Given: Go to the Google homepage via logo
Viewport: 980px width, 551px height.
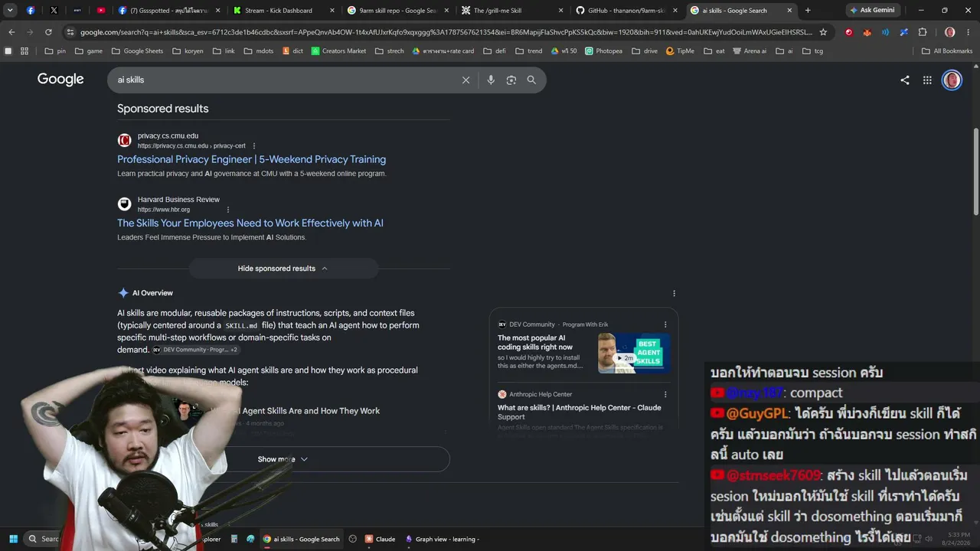Looking at the screenshot, I should pyautogui.click(x=60, y=80).
